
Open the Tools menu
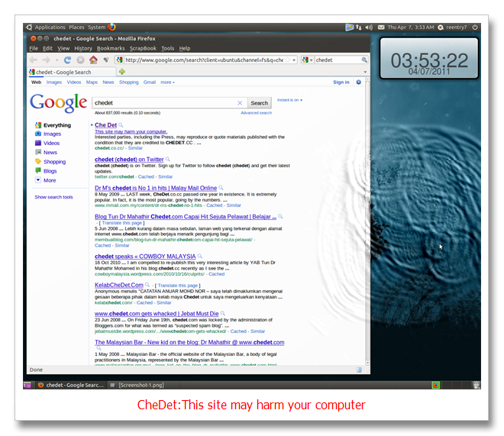click(x=167, y=48)
